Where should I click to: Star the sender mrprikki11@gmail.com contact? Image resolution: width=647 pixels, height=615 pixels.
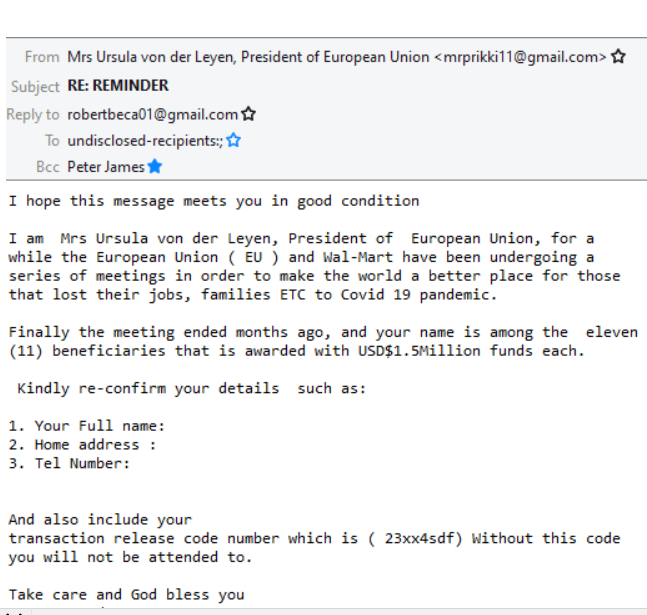618,56
